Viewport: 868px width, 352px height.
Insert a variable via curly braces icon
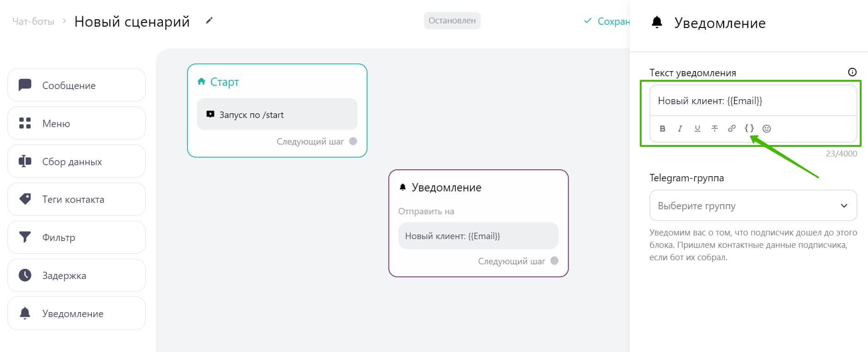point(749,129)
